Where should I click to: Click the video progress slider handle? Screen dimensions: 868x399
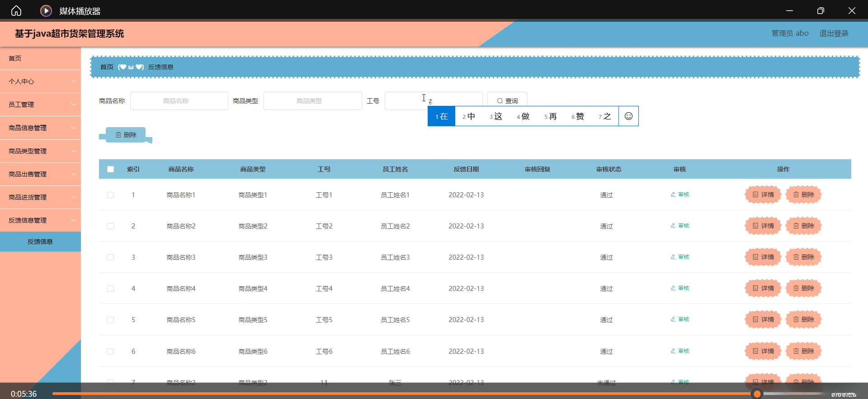[x=757, y=394]
